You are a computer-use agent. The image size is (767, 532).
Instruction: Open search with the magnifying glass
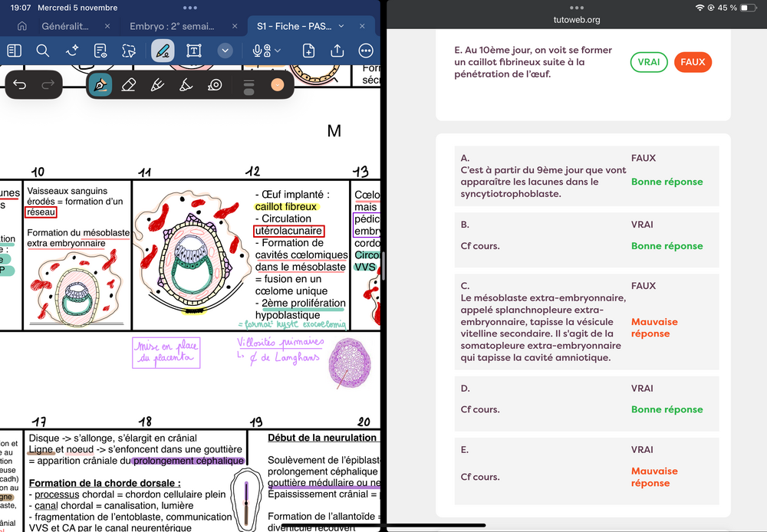click(x=43, y=51)
